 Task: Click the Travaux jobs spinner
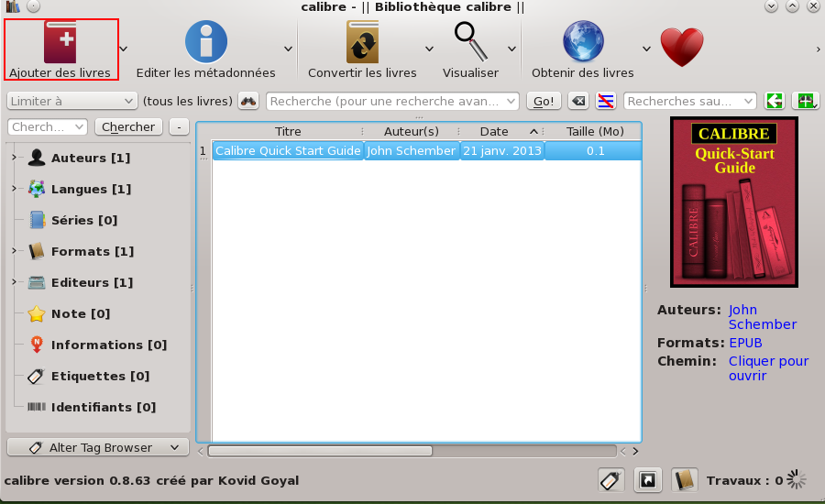pos(797,480)
